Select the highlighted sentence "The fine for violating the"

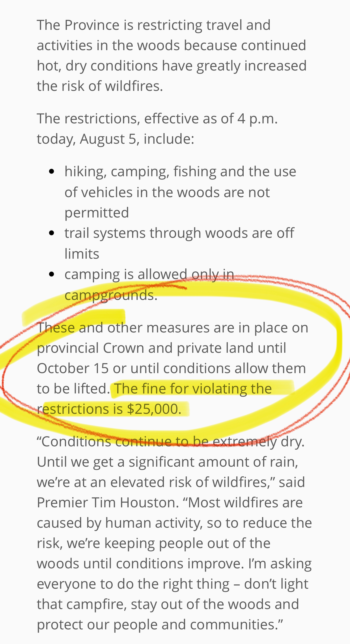(x=193, y=389)
